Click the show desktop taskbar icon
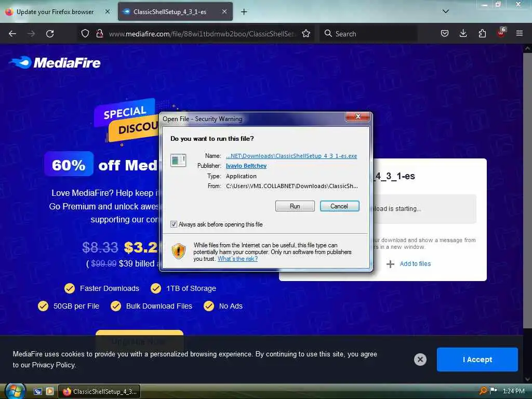This screenshot has height=399, width=532. click(x=37, y=391)
